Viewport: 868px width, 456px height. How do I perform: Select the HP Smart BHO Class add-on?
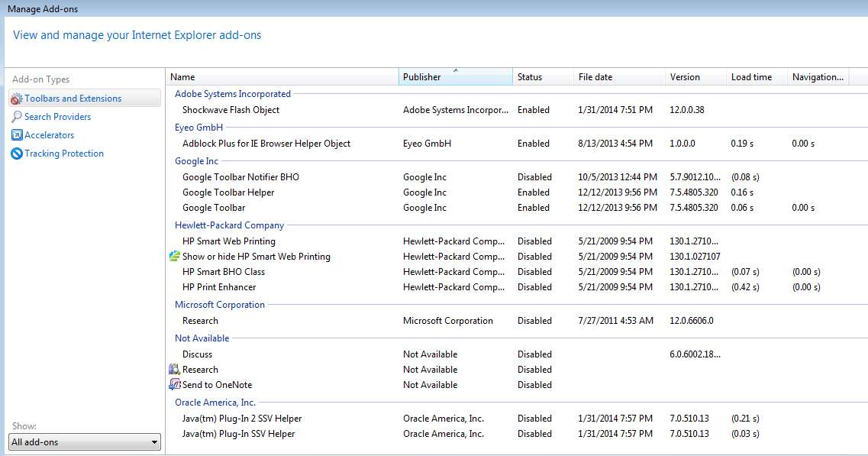[x=224, y=272]
